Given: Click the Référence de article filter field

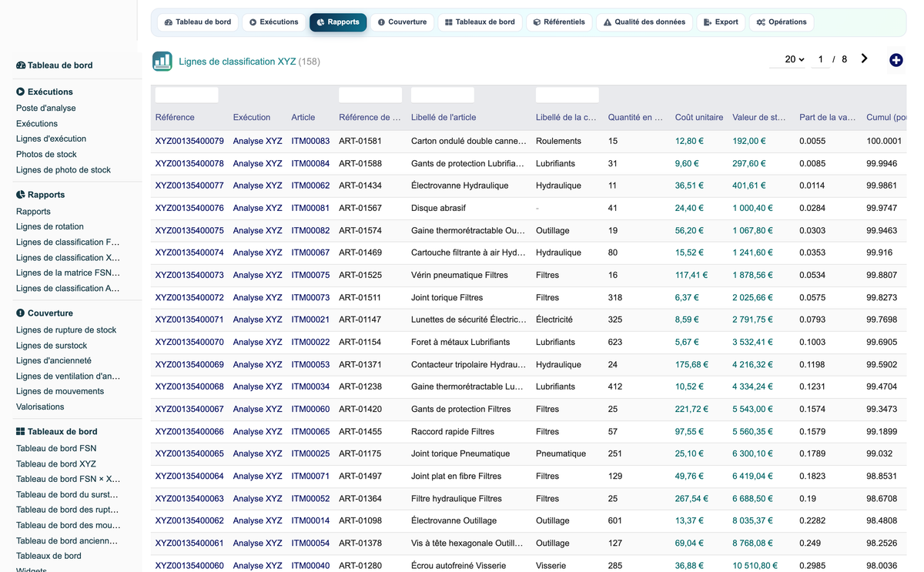Looking at the screenshot, I should tap(370, 95).
